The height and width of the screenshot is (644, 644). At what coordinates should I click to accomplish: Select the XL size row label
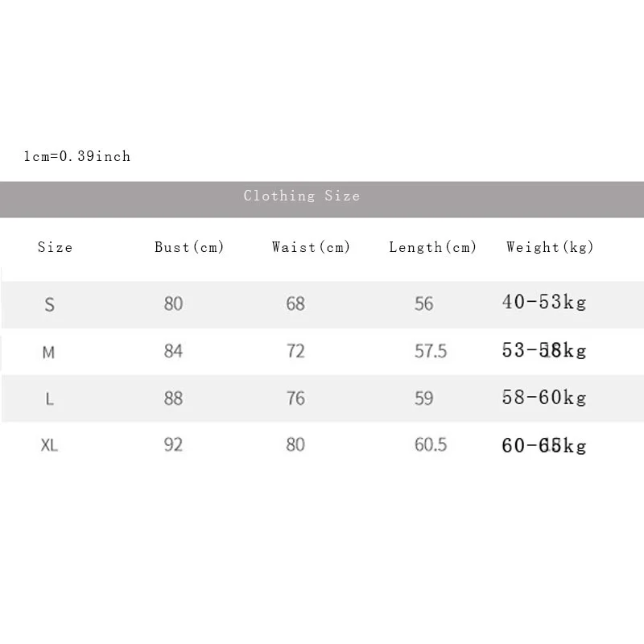pos(49,445)
